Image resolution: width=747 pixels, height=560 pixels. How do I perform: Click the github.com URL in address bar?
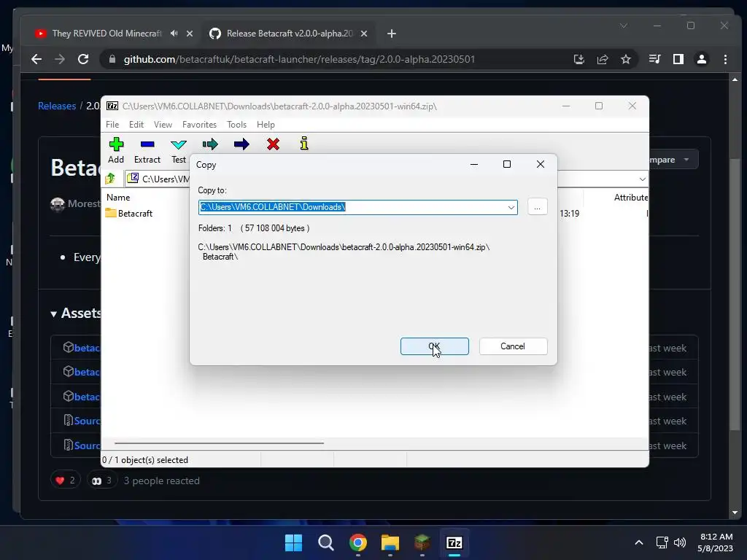pyautogui.click(x=299, y=59)
